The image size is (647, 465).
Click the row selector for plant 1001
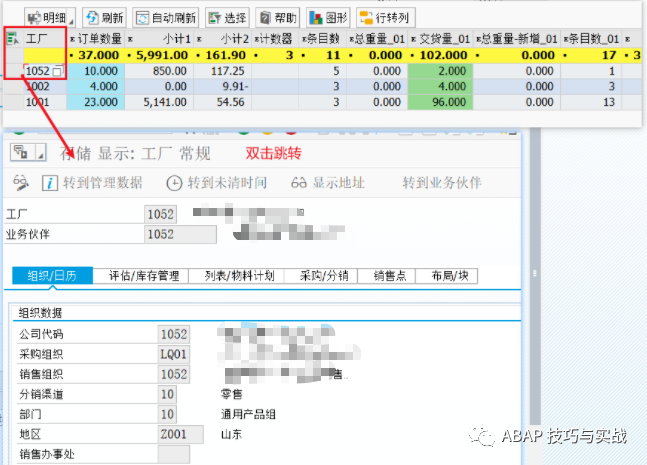13,102
